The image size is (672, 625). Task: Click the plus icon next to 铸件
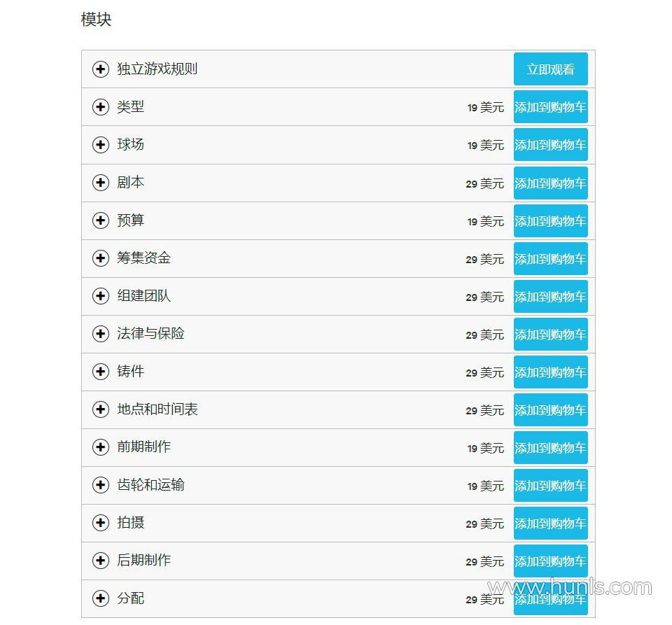pyautogui.click(x=101, y=372)
